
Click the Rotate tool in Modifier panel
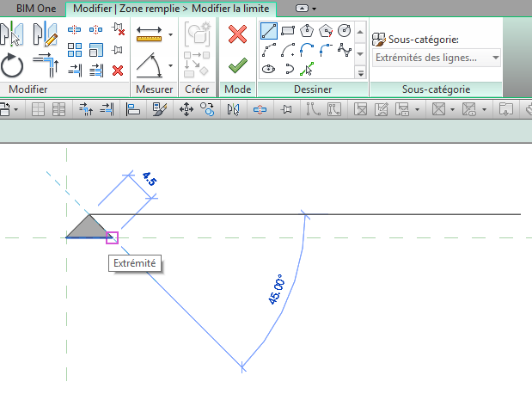(x=13, y=65)
